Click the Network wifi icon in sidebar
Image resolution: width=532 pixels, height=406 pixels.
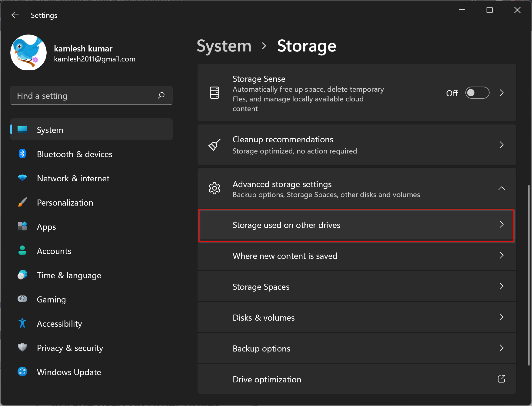point(22,178)
